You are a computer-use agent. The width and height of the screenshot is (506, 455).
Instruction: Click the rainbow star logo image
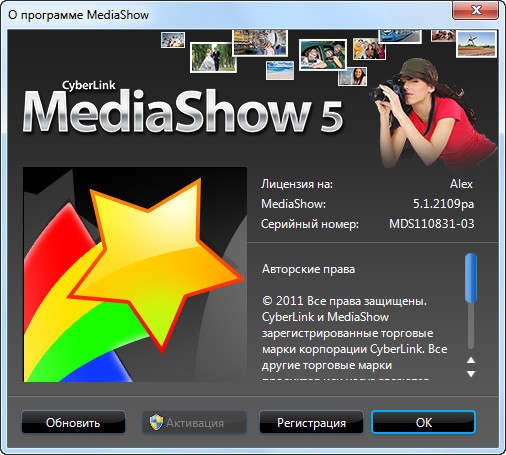135,274
